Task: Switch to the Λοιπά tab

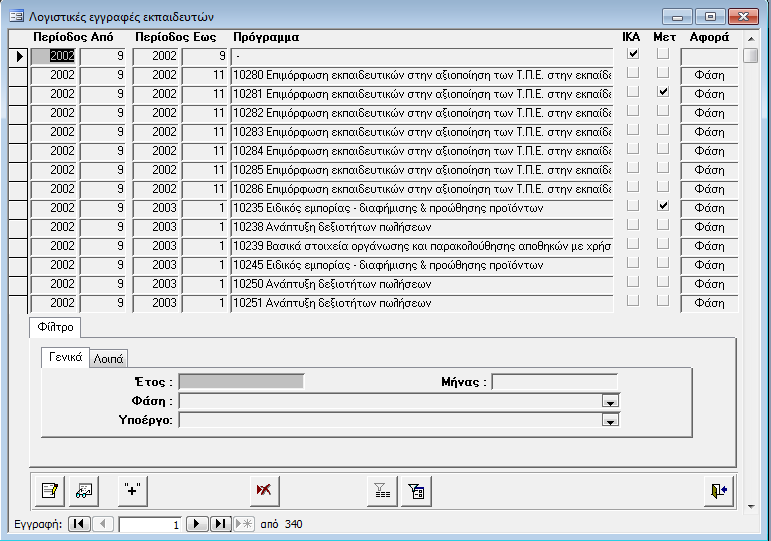Action: 108,358
